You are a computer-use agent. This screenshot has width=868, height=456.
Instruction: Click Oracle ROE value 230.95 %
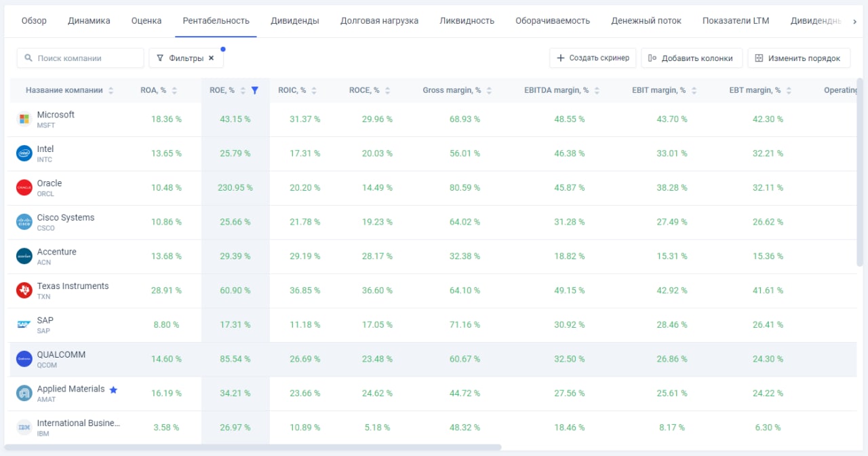[x=235, y=188]
